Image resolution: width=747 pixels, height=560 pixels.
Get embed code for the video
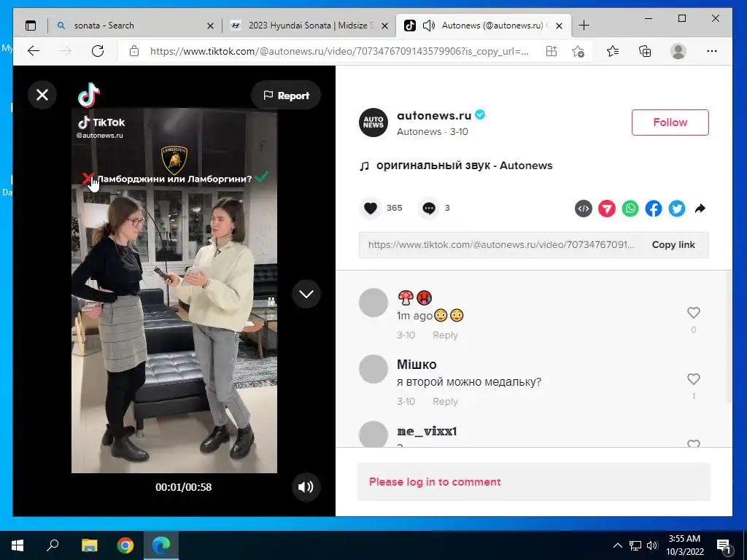(583, 209)
